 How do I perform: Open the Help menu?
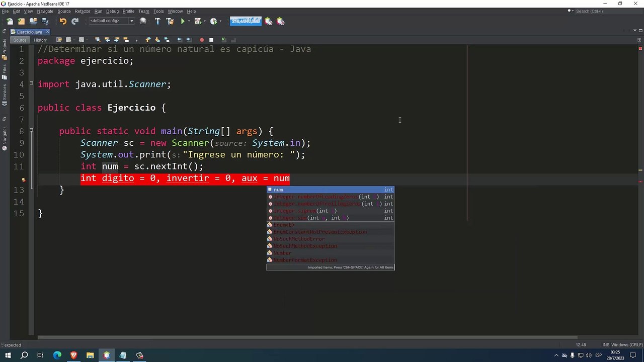point(191,11)
